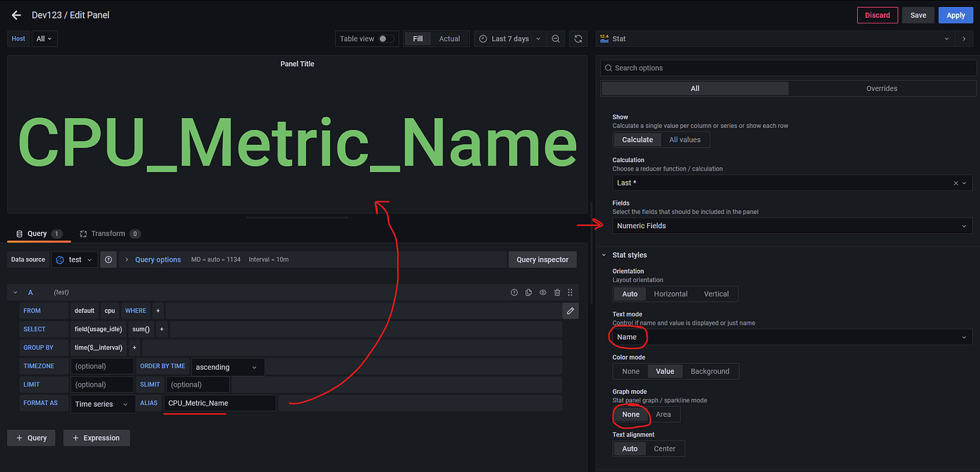Switch Color mode to Background

[x=709, y=370]
